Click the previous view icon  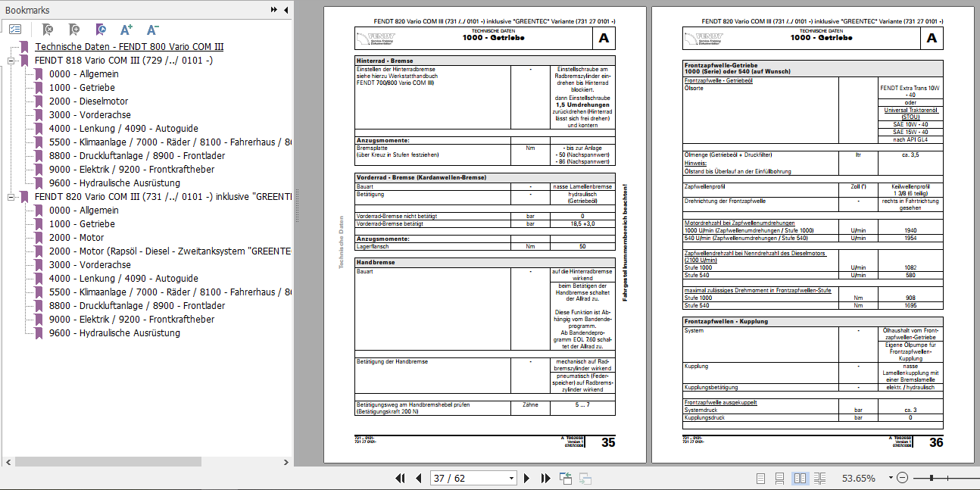tap(566, 478)
